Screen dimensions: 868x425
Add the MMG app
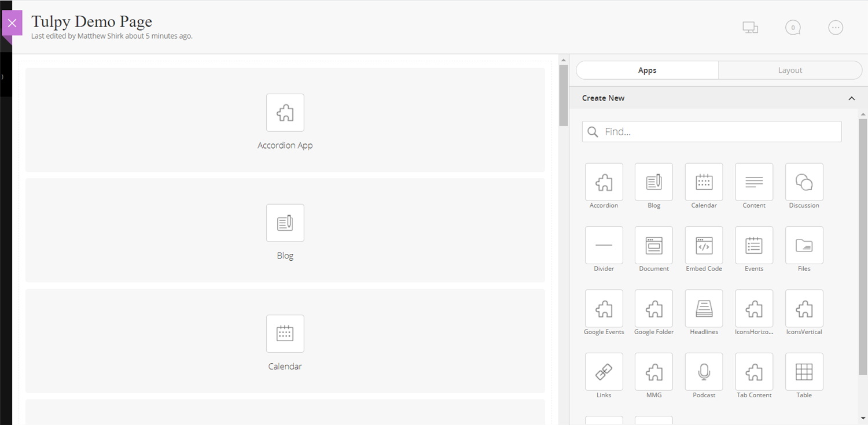[654, 372]
